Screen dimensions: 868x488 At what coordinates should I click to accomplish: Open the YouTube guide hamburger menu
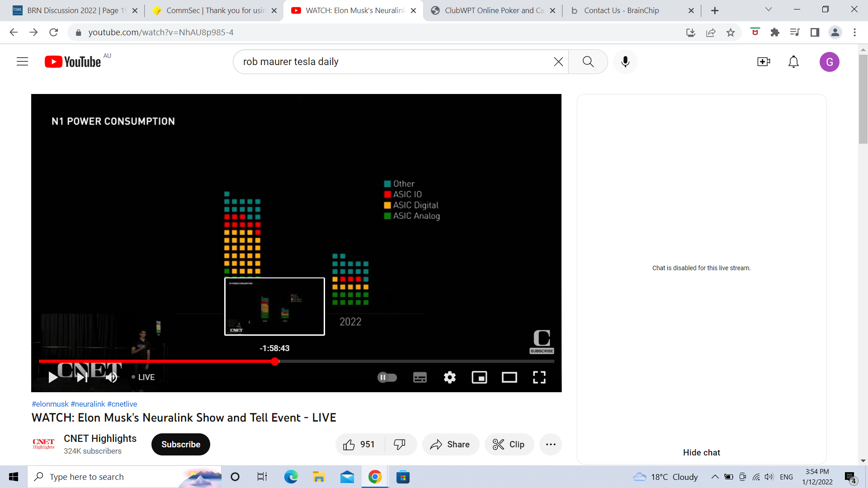pos(22,61)
